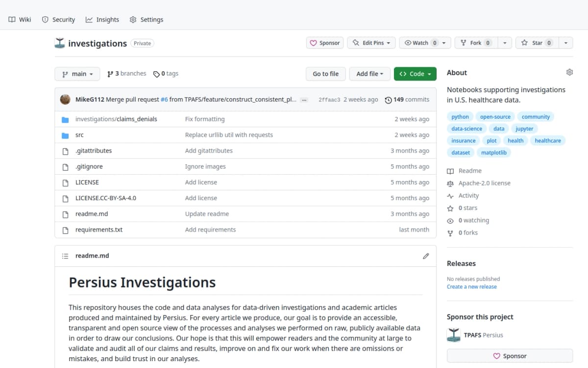The height and width of the screenshot is (368, 588).
Task: Open the repository Settings tab
Action: coord(146,20)
